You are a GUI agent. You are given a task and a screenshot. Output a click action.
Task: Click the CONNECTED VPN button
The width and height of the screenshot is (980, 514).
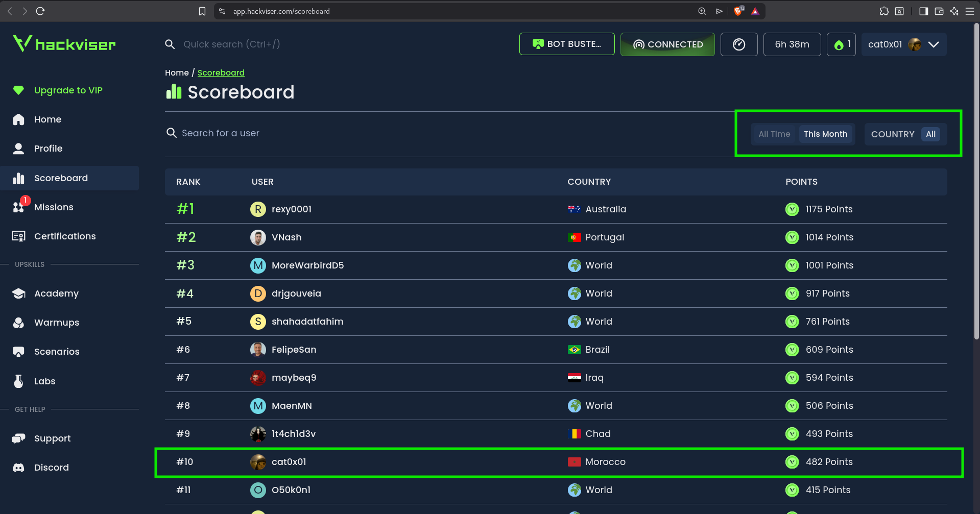(667, 44)
